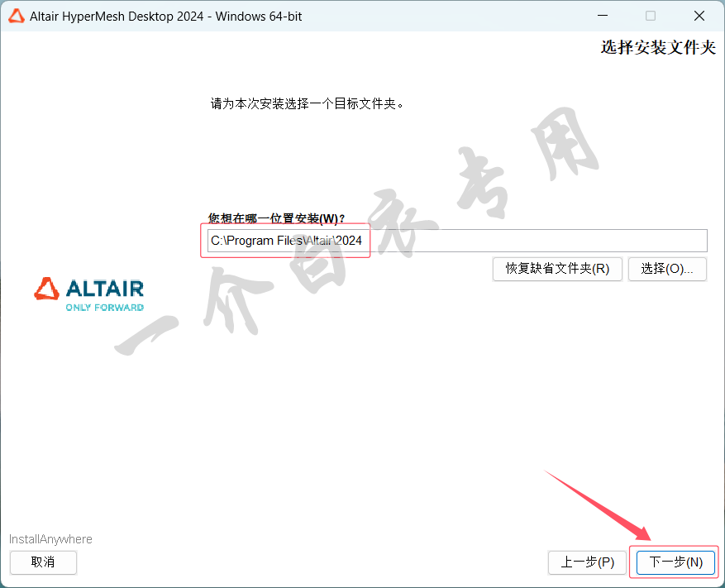Click the 选择安装文件夹 heading text
The width and height of the screenshot is (725, 588).
(x=658, y=47)
